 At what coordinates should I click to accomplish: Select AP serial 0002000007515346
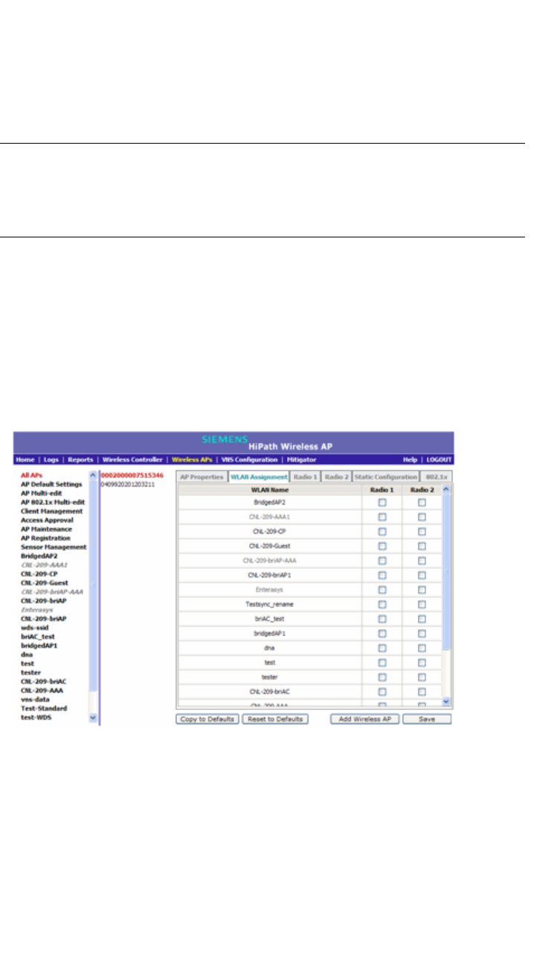coord(132,475)
